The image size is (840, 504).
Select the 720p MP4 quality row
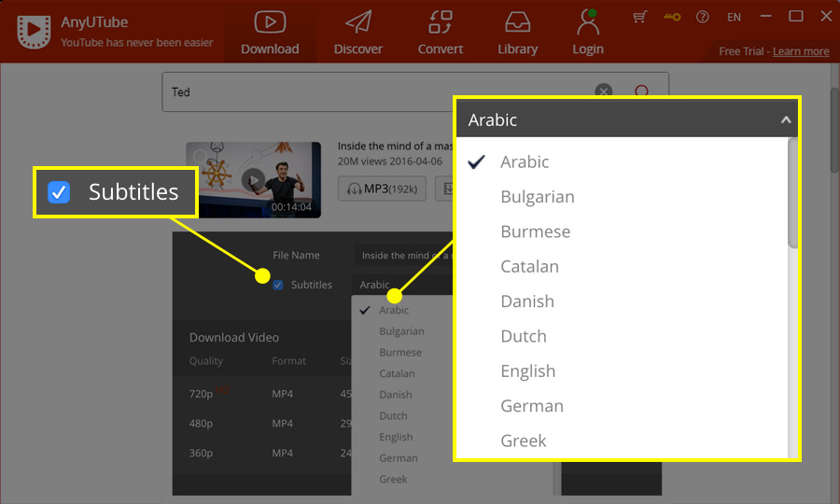[x=262, y=394]
